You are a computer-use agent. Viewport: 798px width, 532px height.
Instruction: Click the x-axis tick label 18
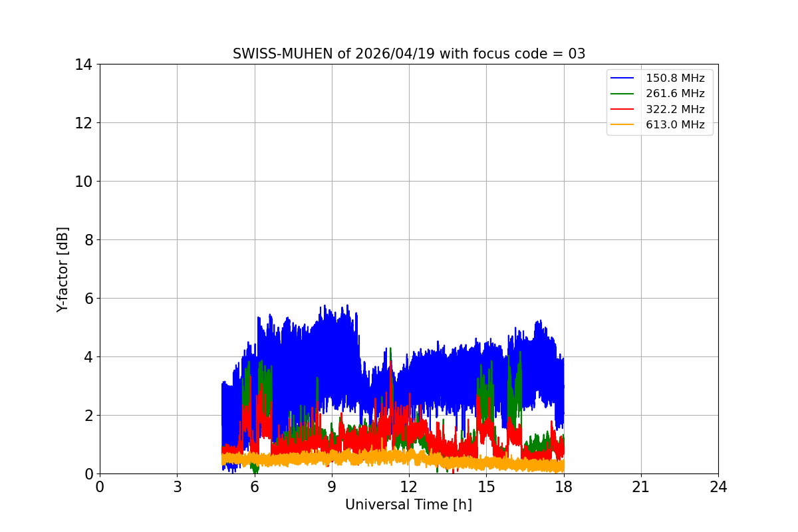[x=564, y=487]
